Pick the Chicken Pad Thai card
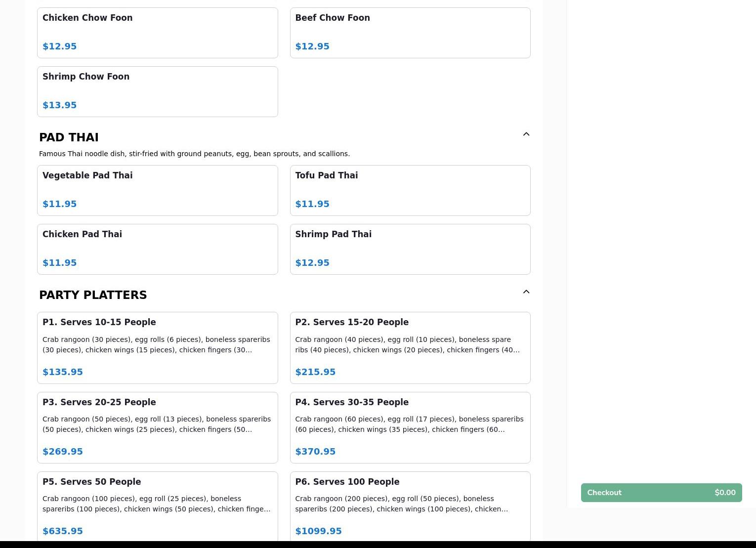This screenshot has height=548, width=756. [158, 249]
